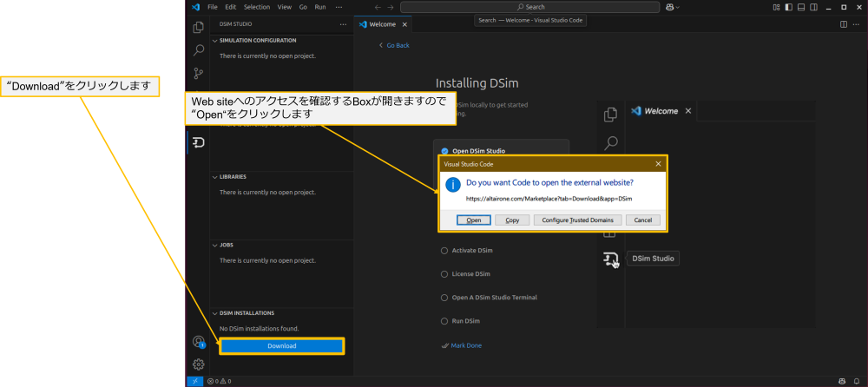Click Configure Trusted Domains button
The image size is (868, 387).
click(577, 220)
